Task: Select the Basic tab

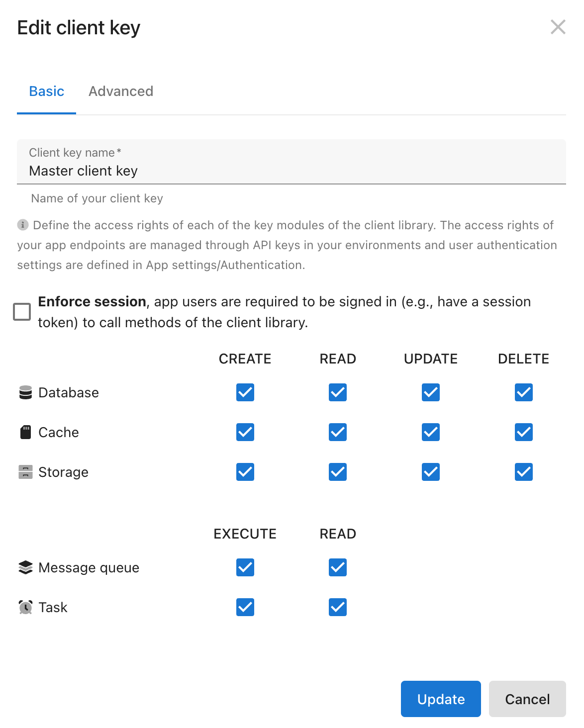Action: [x=46, y=91]
